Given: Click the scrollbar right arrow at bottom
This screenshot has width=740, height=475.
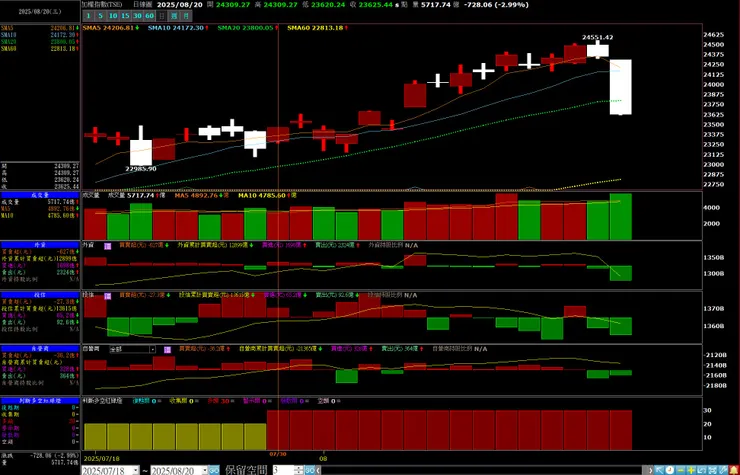Looking at the screenshot, I should click(650, 471).
